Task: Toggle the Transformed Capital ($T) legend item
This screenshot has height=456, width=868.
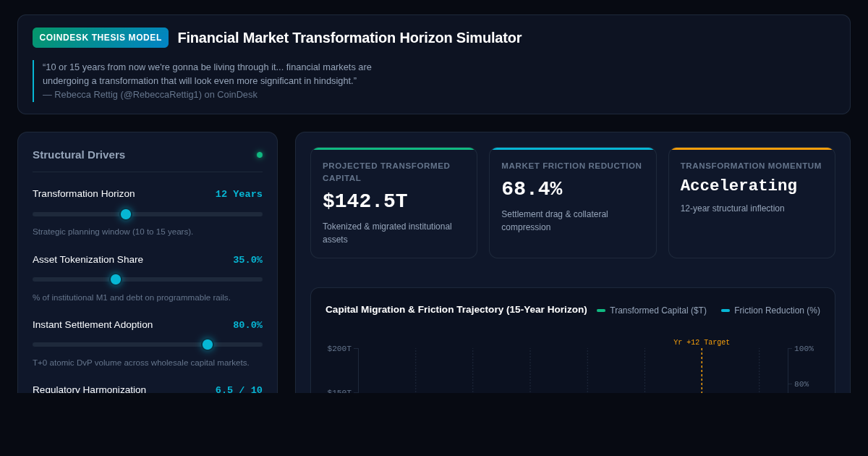Action: pos(652,311)
